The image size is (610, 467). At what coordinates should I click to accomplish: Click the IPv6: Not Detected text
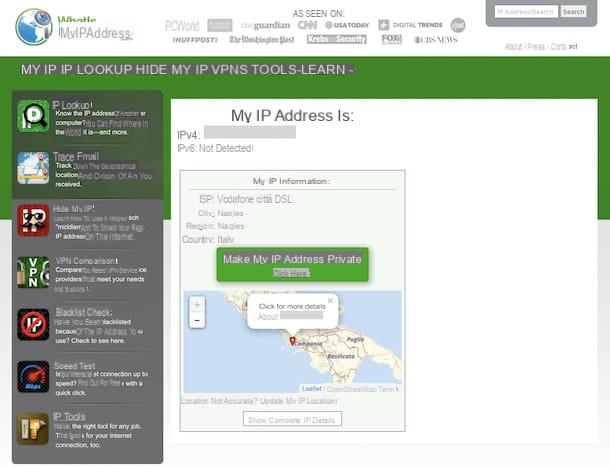[x=215, y=148]
